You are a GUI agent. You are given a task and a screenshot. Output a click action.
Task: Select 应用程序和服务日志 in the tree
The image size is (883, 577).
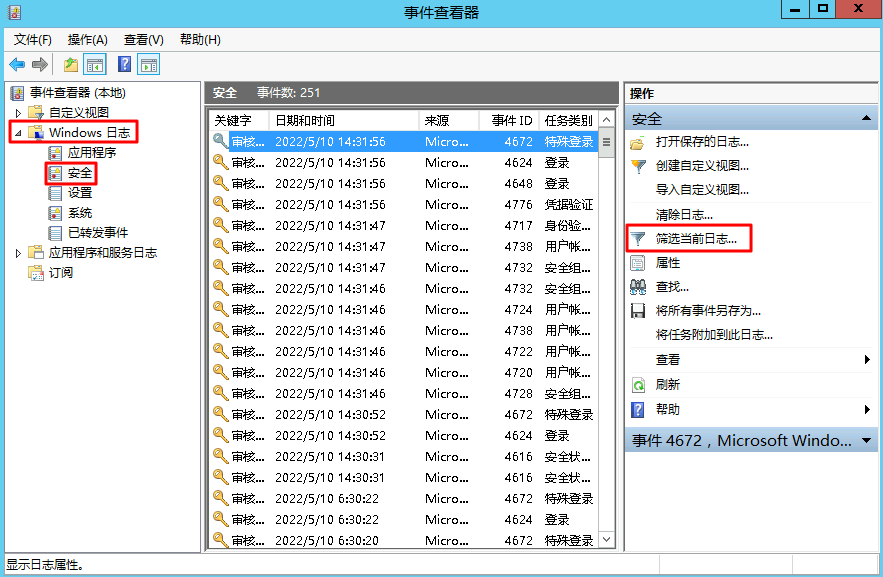click(x=102, y=253)
